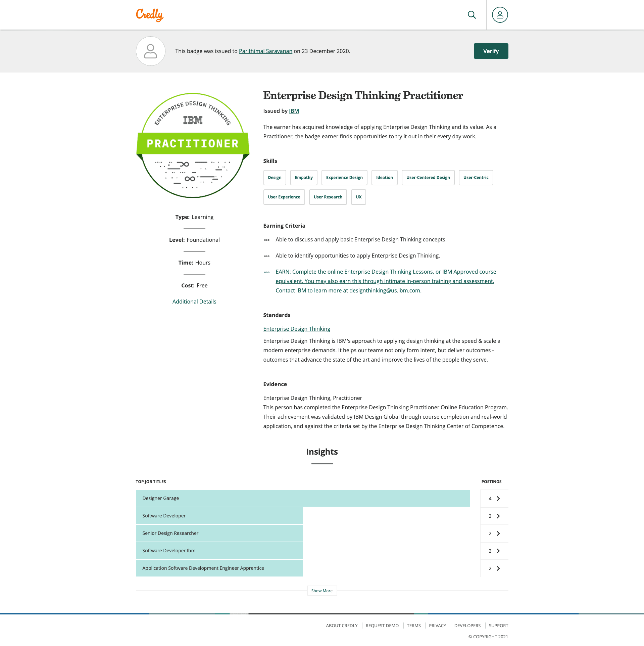Select the User Research skill tag
Image resolution: width=644 pixels, height=646 pixels.
pyautogui.click(x=328, y=197)
